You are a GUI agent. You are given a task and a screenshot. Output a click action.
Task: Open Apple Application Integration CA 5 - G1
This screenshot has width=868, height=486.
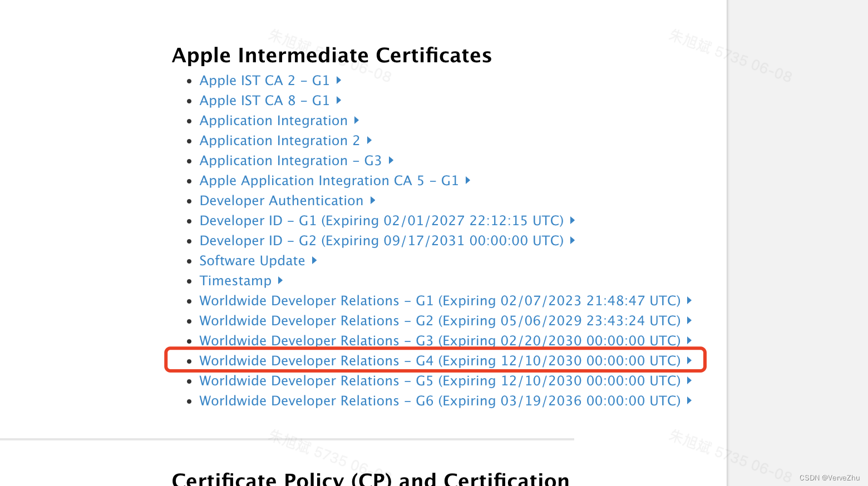tap(329, 180)
